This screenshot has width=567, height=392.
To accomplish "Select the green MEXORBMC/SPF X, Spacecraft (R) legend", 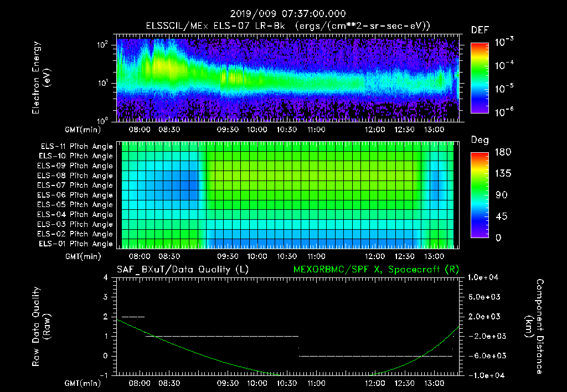I will 376,270.
